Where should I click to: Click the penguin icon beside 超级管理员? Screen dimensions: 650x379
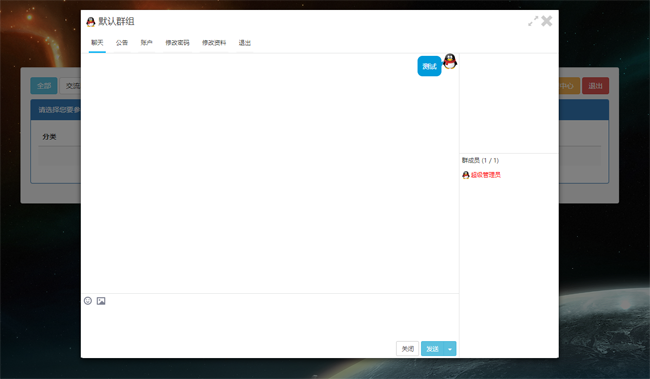pyautogui.click(x=466, y=175)
